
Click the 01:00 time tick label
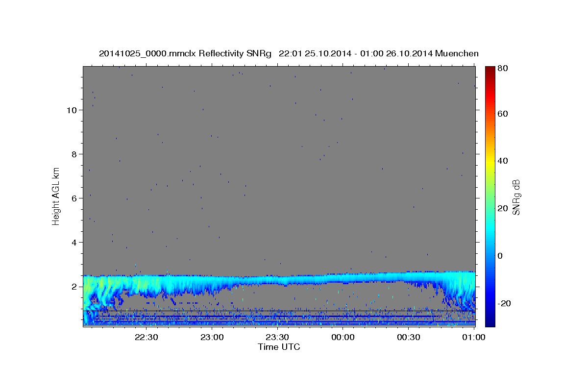474,337
